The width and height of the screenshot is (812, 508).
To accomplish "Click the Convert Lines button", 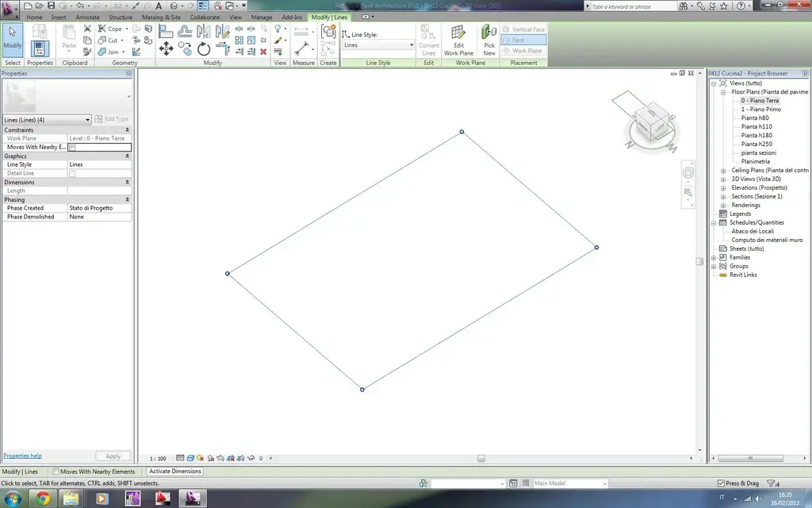I will (x=428, y=40).
